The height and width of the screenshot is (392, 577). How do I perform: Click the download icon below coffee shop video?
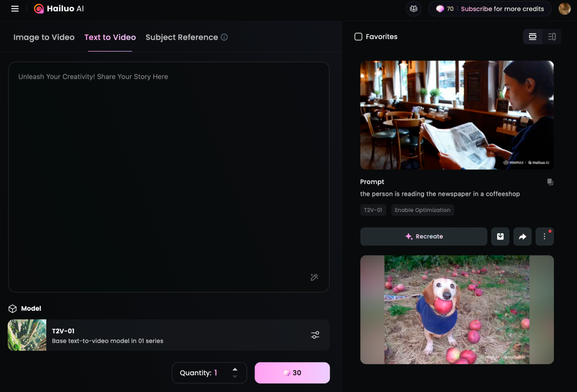point(501,236)
